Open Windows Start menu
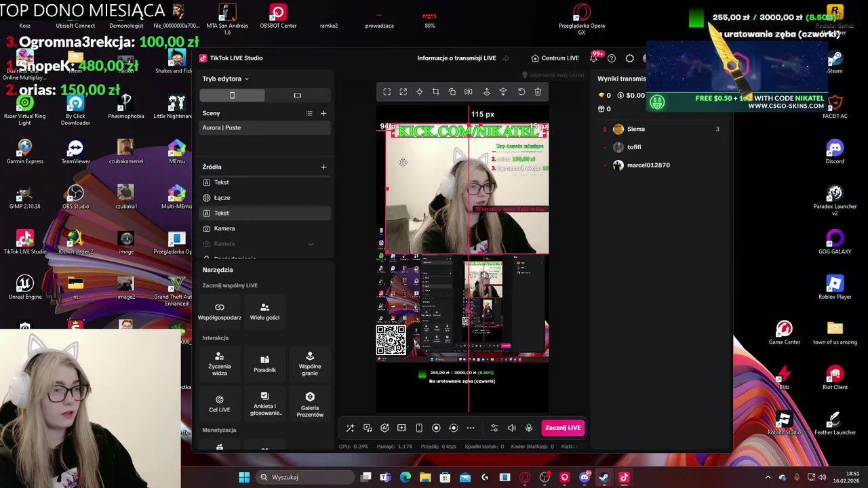Viewport: 868px width, 488px height. click(244, 477)
